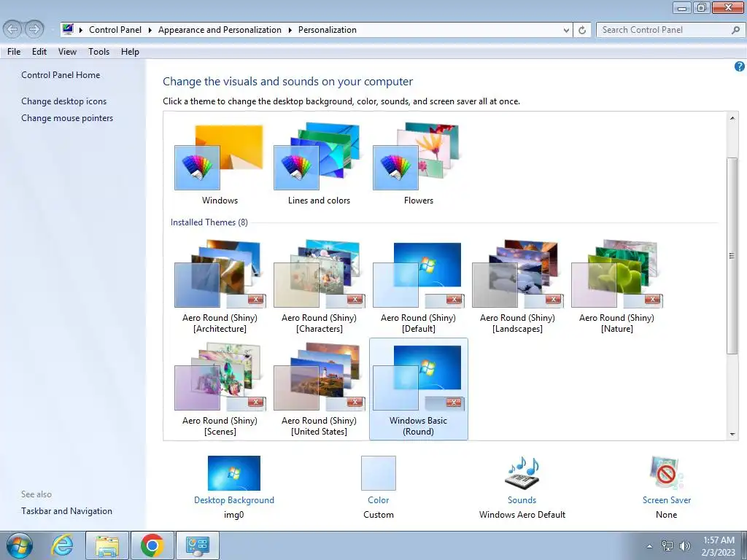Image resolution: width=747 pixels, height=560 pixels.
Task: Expand the arrow after Control Panel breadcrumb
Action: click(x=150, y=30)
